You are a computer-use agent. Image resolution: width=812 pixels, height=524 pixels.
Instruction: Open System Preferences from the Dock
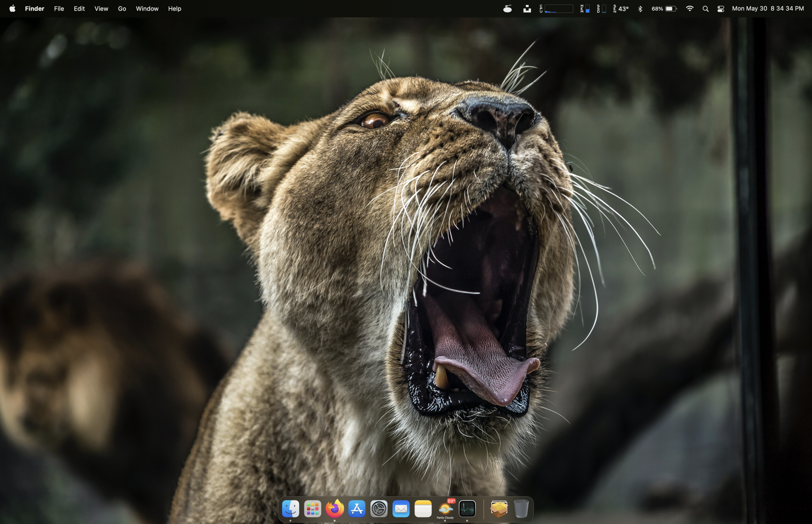click(379, 509)
